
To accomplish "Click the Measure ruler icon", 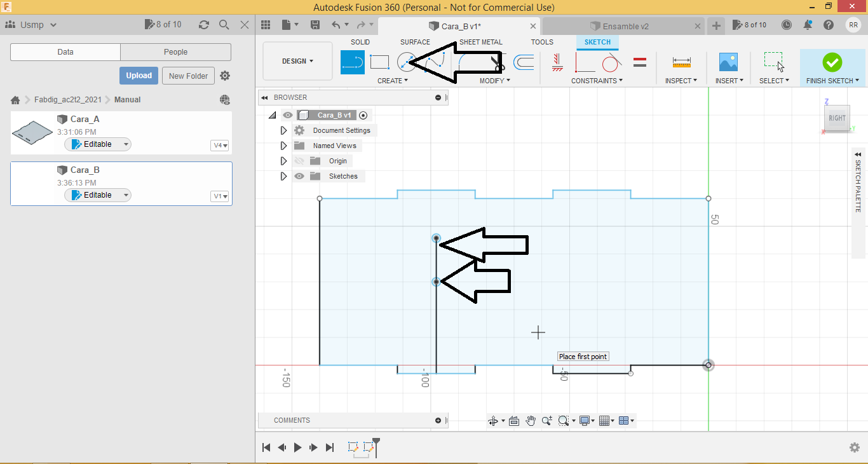I will point(681,62).
